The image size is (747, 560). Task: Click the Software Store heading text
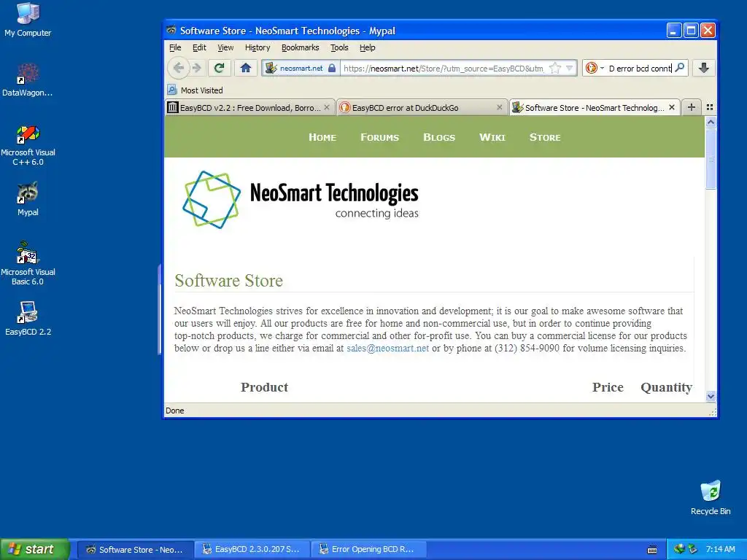[x=228, y=281]
